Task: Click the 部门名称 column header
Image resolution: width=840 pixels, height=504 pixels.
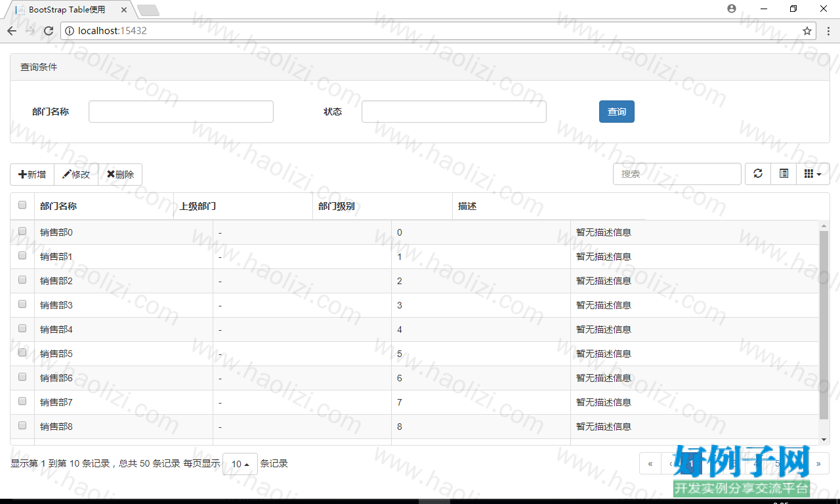Action: (104, 206)
